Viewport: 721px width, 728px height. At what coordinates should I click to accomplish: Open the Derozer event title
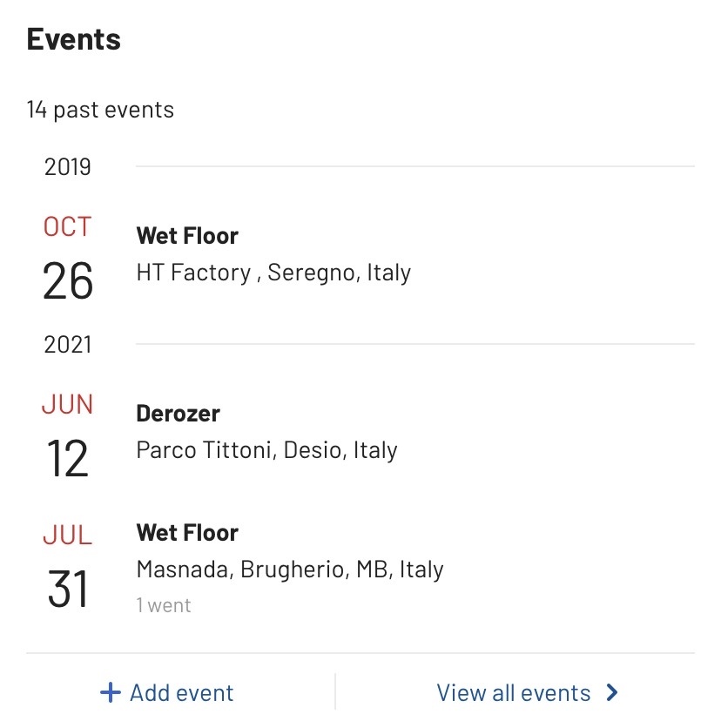tap(178, 414)
